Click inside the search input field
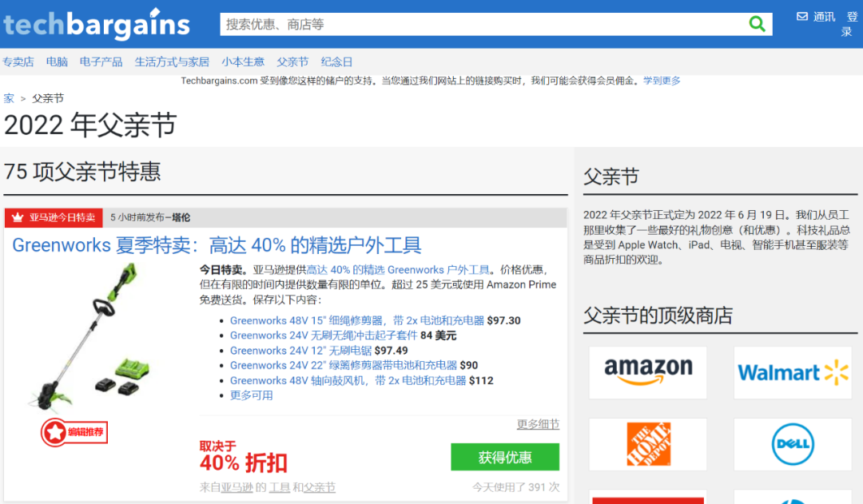This screenshot has width=863, height=504. point(479,24)
